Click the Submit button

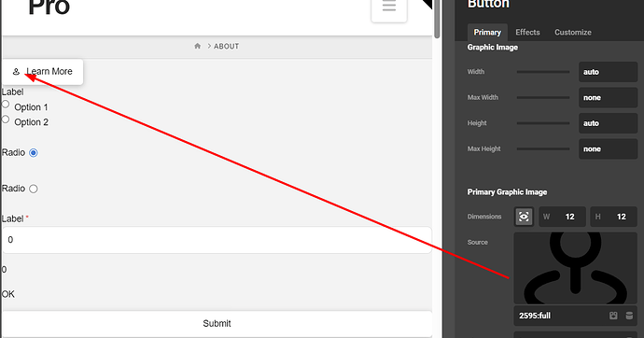(x=217, y=324)
